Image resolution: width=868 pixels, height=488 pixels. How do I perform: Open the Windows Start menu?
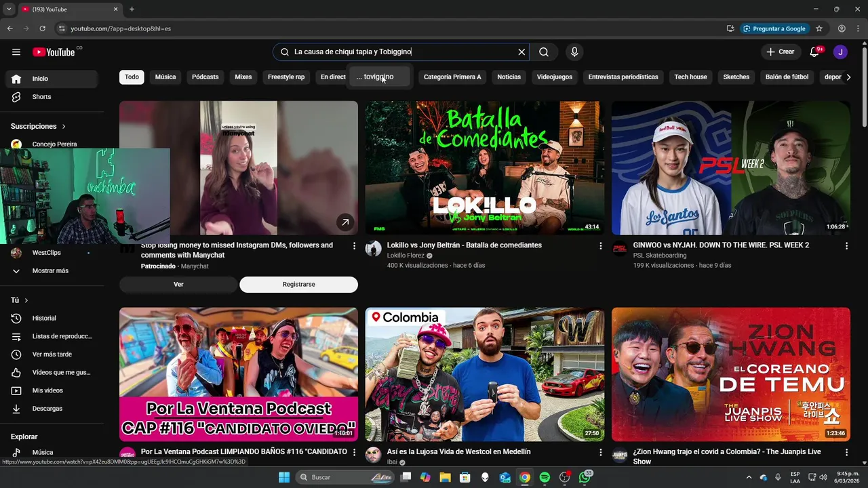284,477
